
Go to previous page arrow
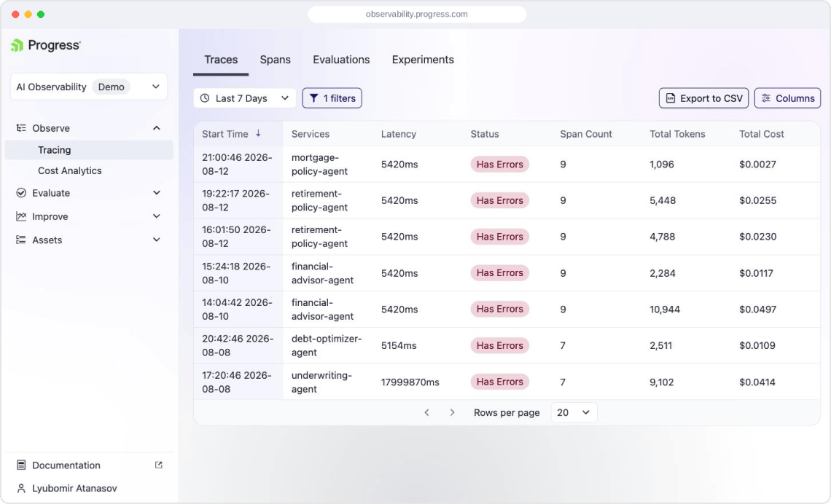(x=426, y=412)
